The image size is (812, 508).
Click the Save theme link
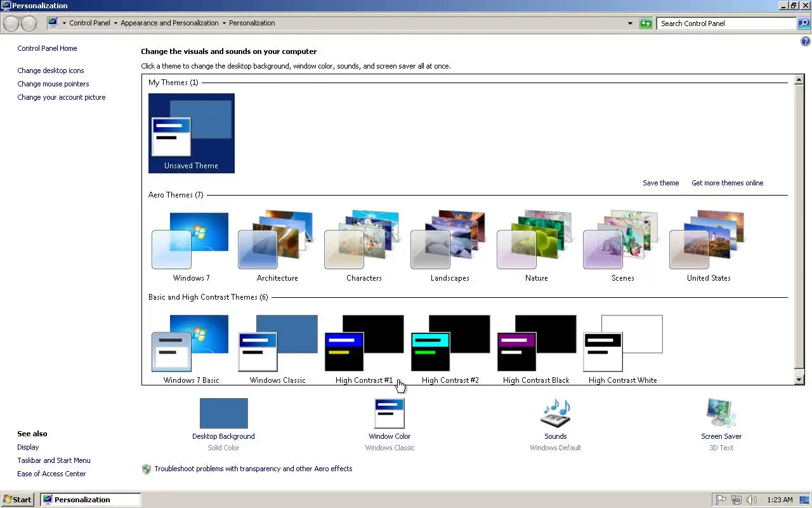click(x=660, y=183)
